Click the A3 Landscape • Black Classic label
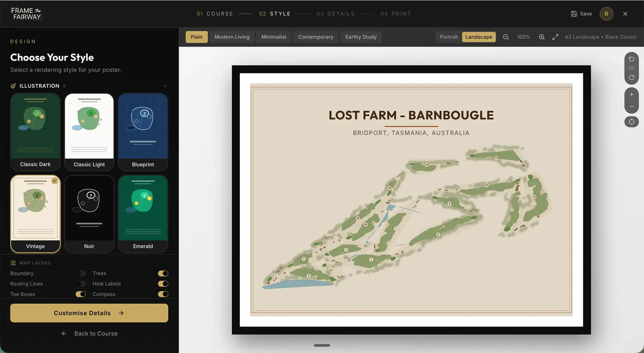Viewport: 644px width, 353px height. (x=601, y=37)
